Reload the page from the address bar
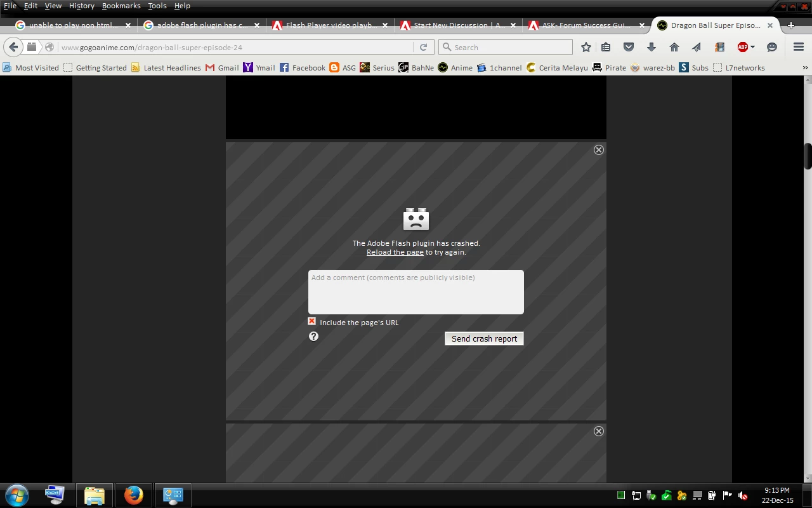This screenshot has width=812, height=508. [x=423, y=47]
